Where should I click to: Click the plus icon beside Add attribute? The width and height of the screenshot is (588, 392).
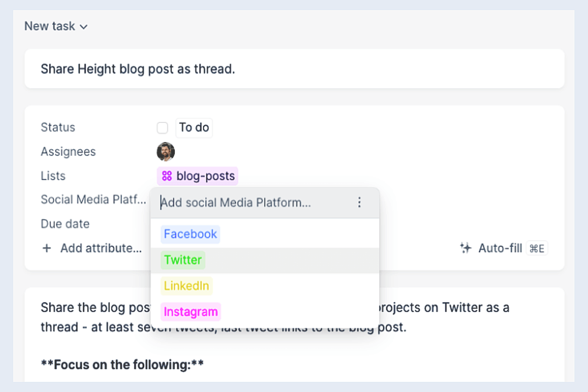pos(46,248)
